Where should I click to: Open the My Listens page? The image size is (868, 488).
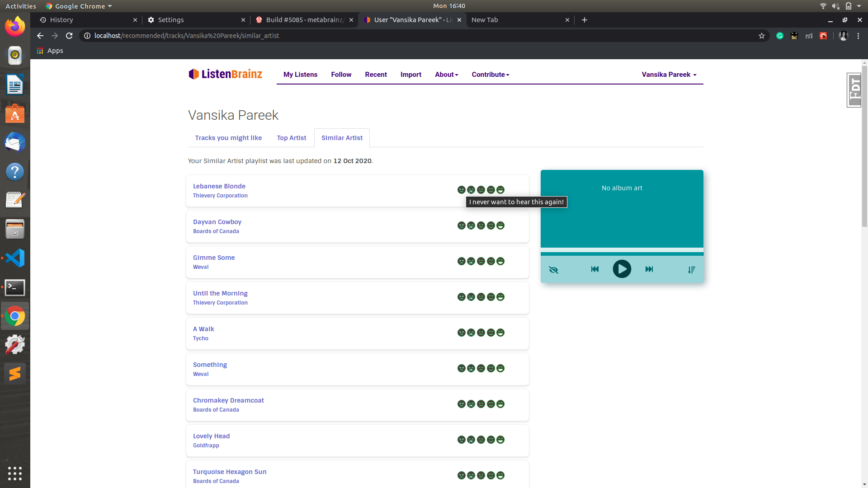click(300, 75)
